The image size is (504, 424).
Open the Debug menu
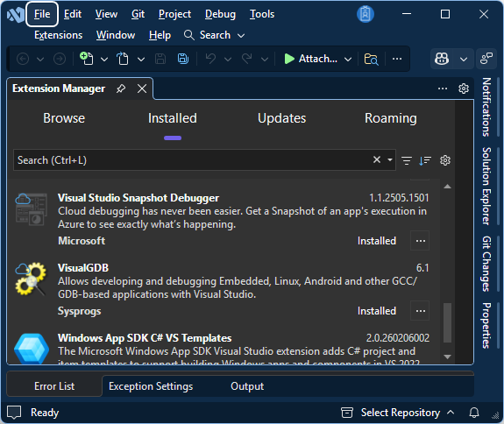click(221, 14)
